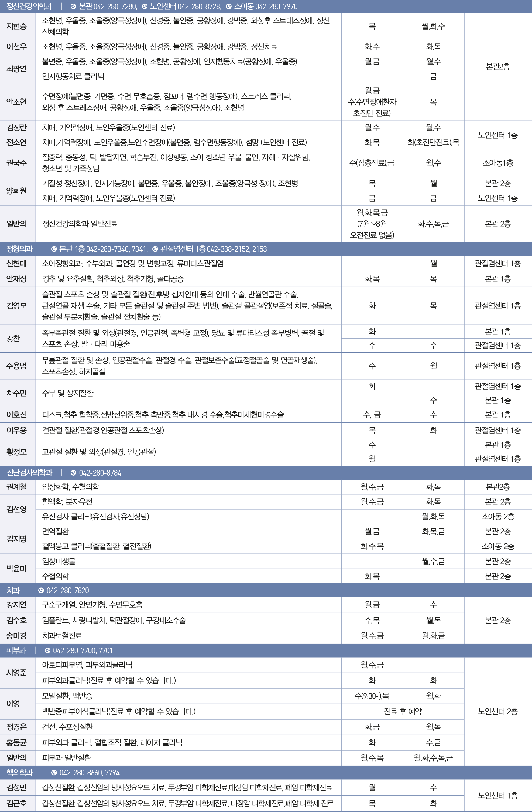Click doctor name 지현승

[16, 26]
